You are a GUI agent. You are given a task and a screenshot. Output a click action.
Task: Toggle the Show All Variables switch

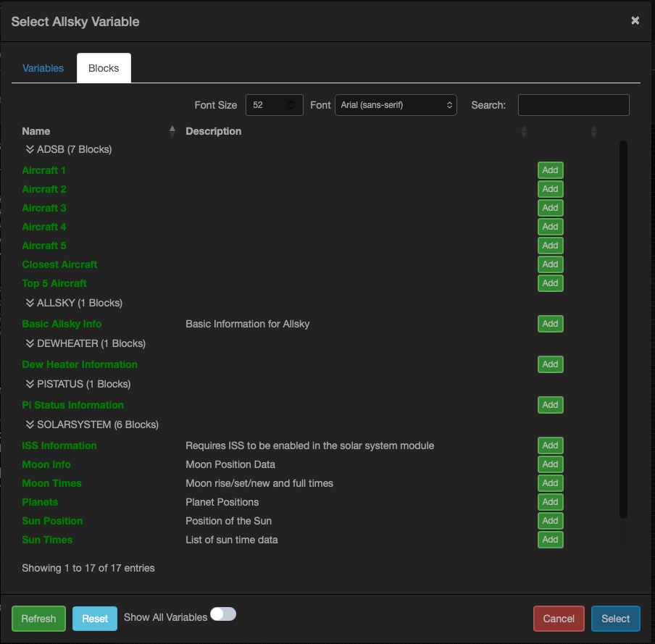coord(223,615)
